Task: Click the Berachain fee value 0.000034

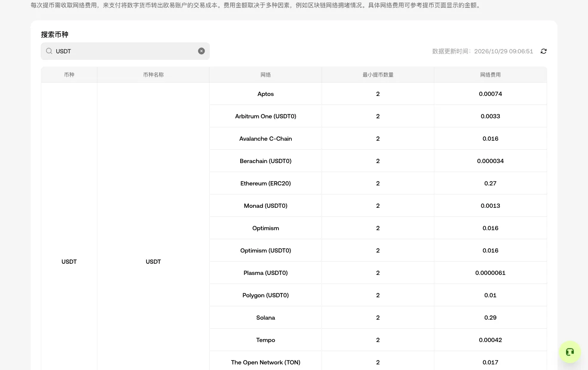Action: pyautogui.click(x=490, y=161)
